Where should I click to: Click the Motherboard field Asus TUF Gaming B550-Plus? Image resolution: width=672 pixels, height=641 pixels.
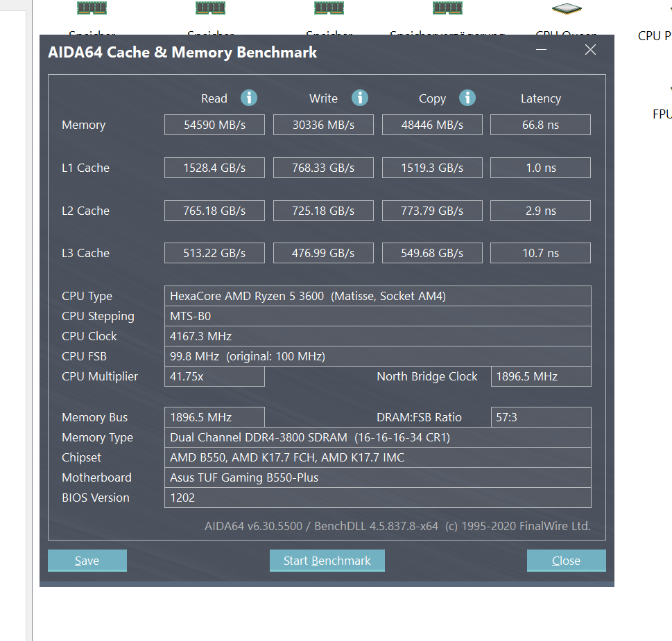(x=377, y=477)
